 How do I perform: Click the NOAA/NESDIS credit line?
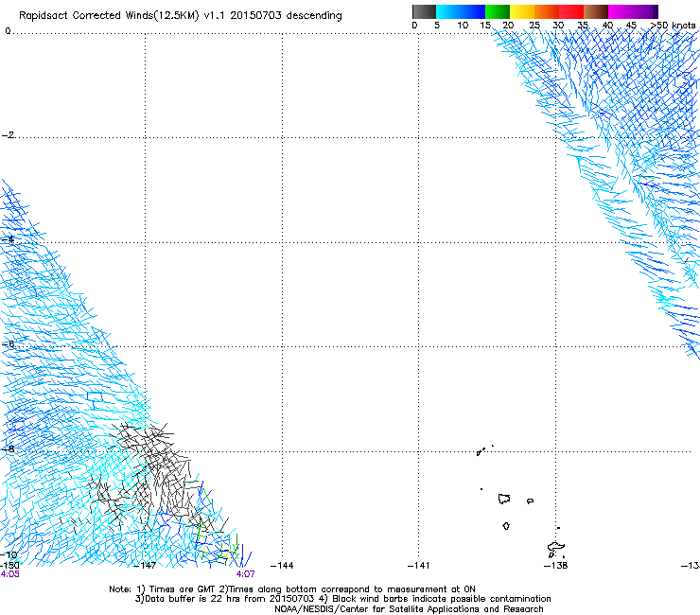[409, 609]
